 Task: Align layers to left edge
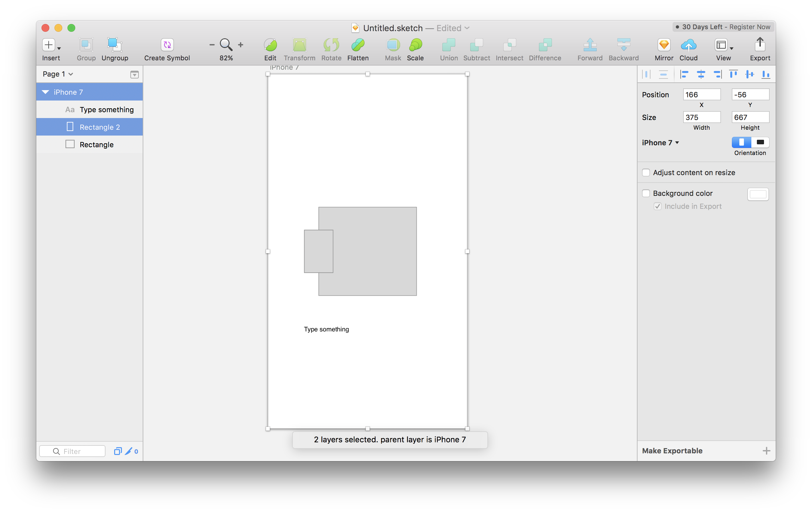[x=684, y=74]
